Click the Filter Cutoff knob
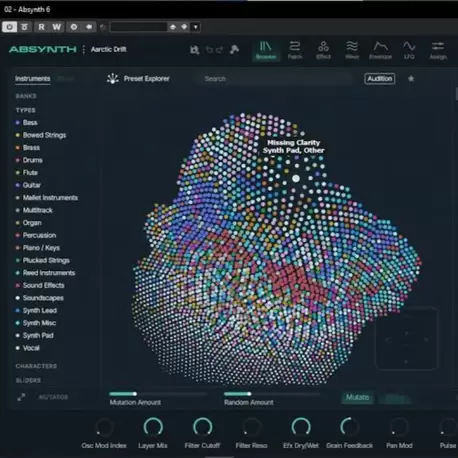458x458 pixels. [x=202, y=427]
